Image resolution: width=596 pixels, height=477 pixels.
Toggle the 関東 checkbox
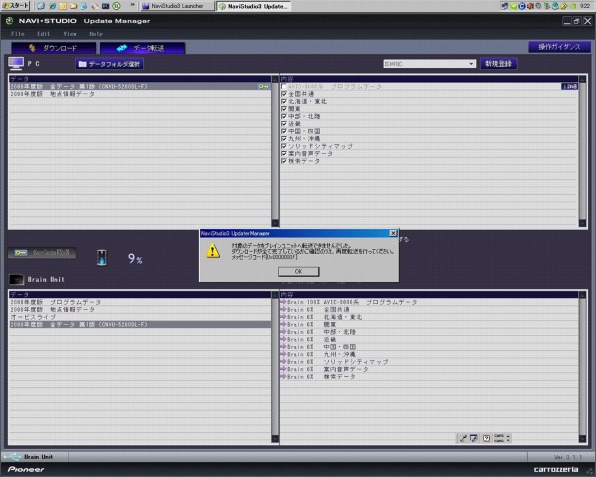(x=284, y=109)
